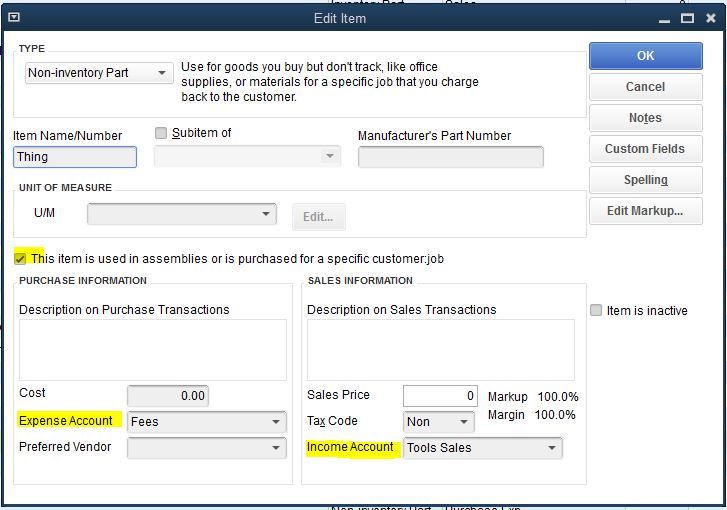Screen dimensions: 727x510
Task: Expand the U/M dropdown list
Action: (182, 214)
